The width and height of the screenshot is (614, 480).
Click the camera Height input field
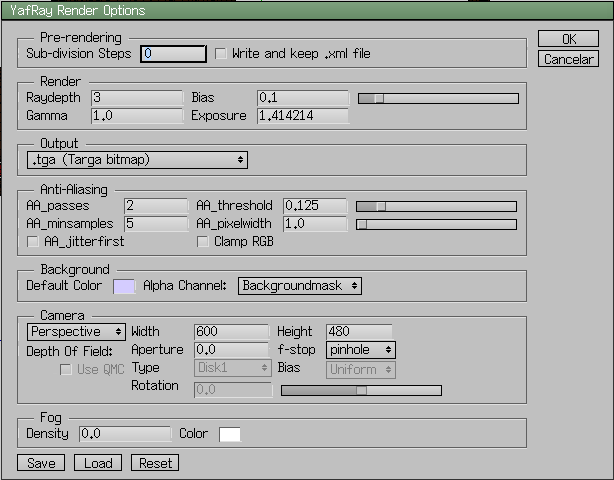(359, 332)
